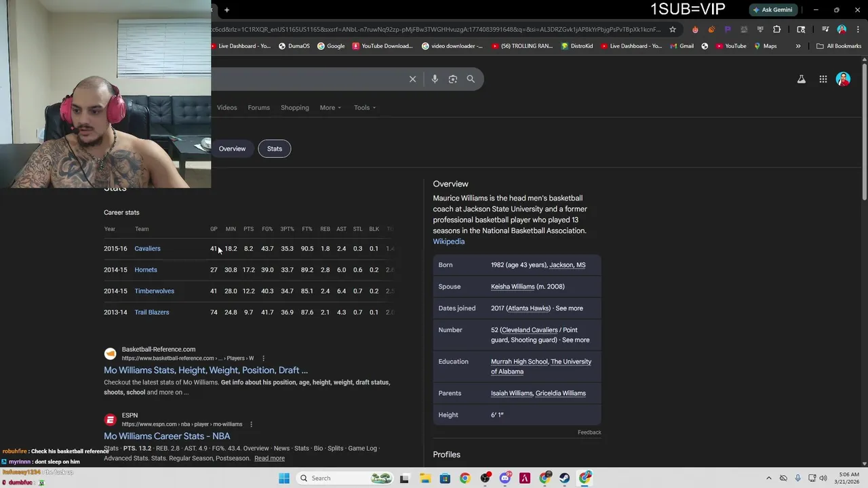The height and width of the screenshot is (488, 868).
Task: Open the Google apps grid icon
Action: tap(823, 79)
